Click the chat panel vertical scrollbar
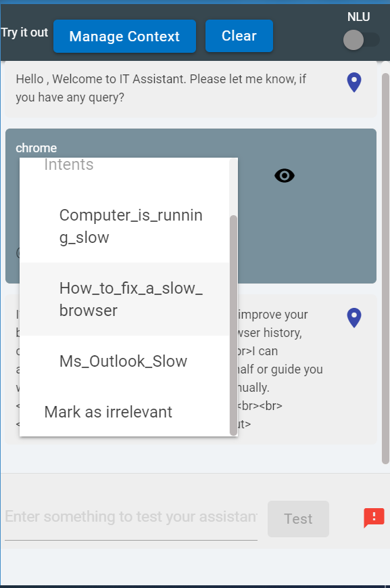 (385, 268)
